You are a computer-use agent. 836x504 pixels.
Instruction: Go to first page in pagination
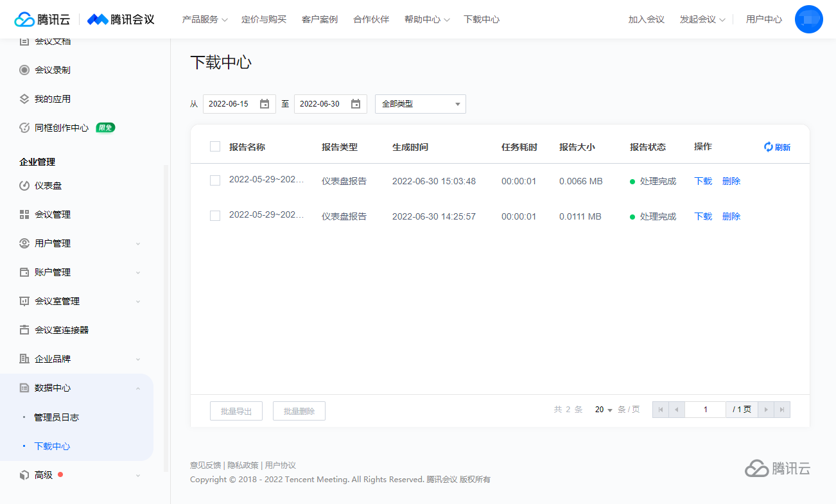[661, 410]
